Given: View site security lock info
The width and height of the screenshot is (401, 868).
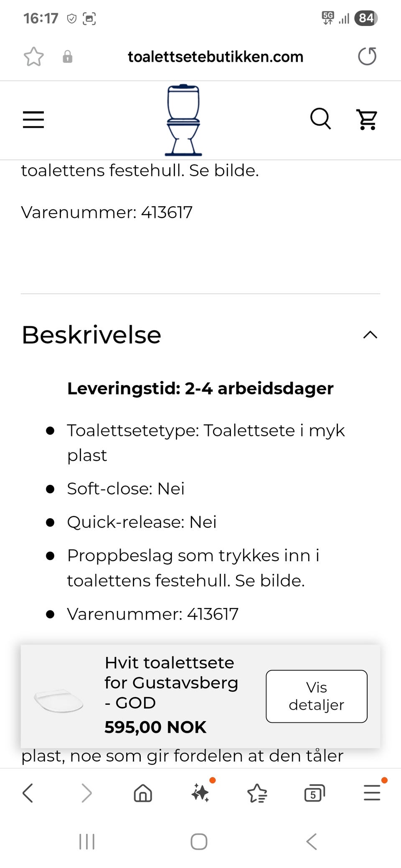Looking at the screenshot, I should click(67, 57).
